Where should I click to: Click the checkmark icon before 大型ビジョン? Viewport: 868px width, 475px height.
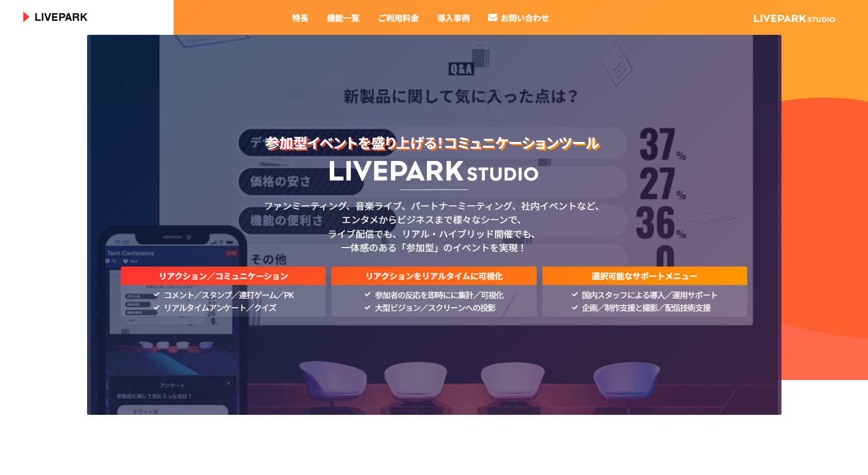[367, 307]
